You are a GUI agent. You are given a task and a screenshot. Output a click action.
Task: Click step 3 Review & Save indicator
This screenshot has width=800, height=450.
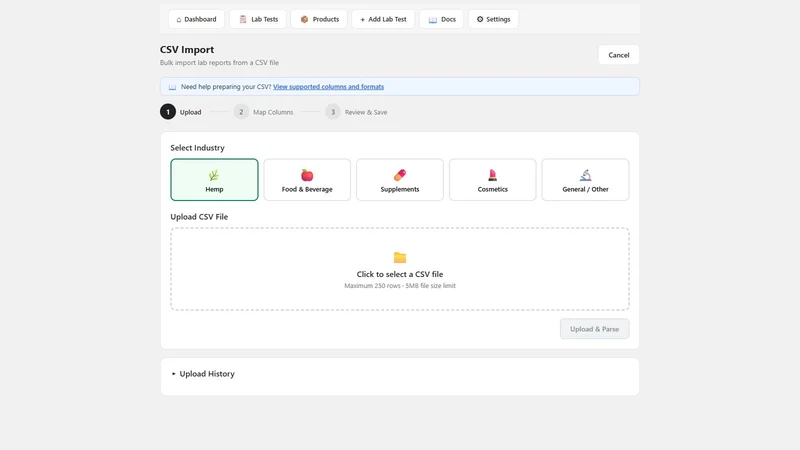pyautogui.click(x=356, y=112)
